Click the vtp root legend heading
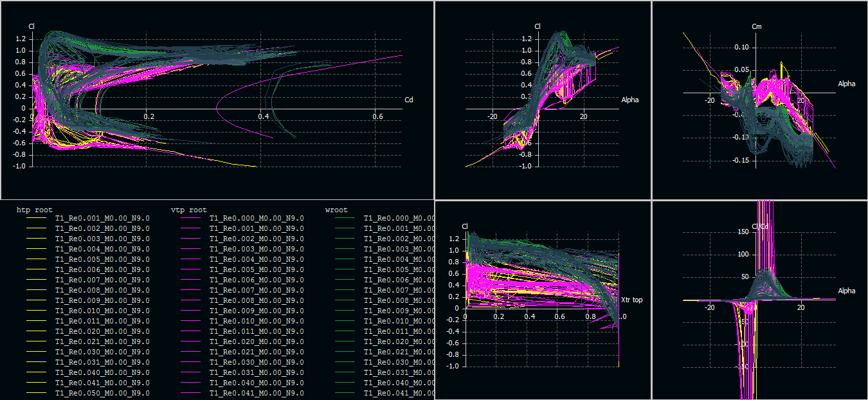Image resolution: width=868 pixels, height=400 pixels. [188, 210]
